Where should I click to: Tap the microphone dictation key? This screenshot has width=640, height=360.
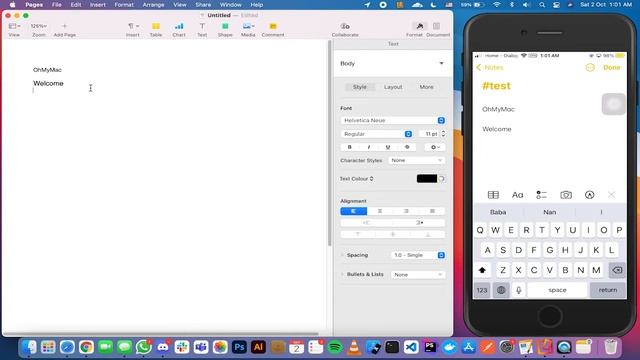point(518,290)
